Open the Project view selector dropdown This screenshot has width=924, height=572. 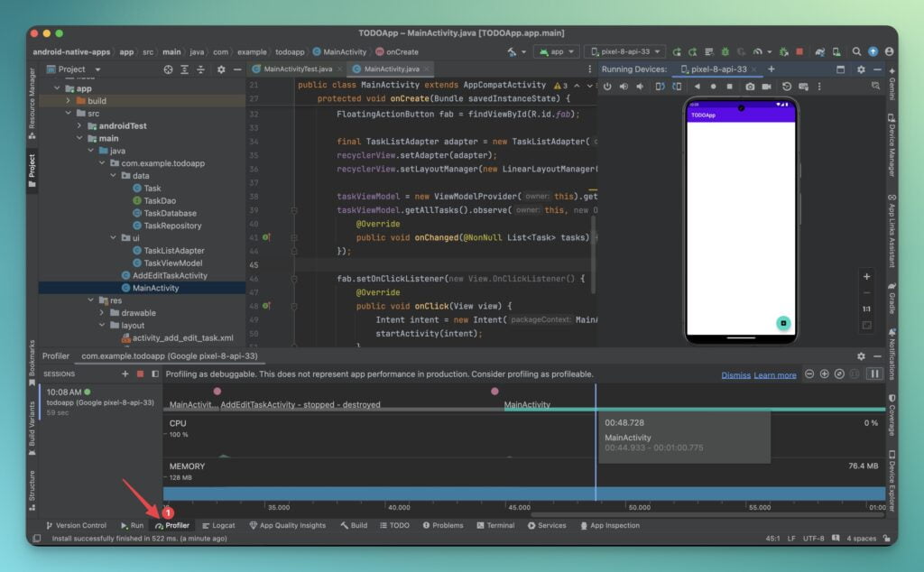74,69
